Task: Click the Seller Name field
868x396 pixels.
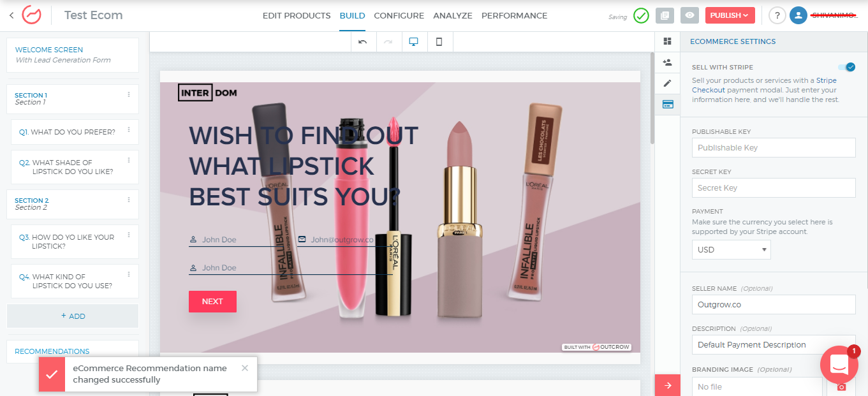Action: (x=774, y=304)
